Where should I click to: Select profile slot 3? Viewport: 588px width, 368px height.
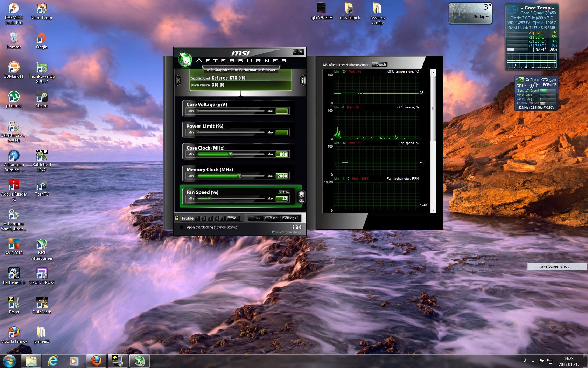[210, 218]
